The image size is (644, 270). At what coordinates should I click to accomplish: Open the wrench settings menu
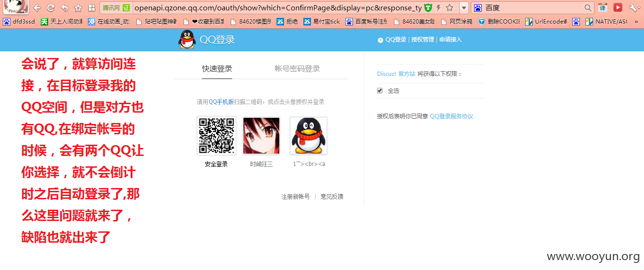click(633, 8)
